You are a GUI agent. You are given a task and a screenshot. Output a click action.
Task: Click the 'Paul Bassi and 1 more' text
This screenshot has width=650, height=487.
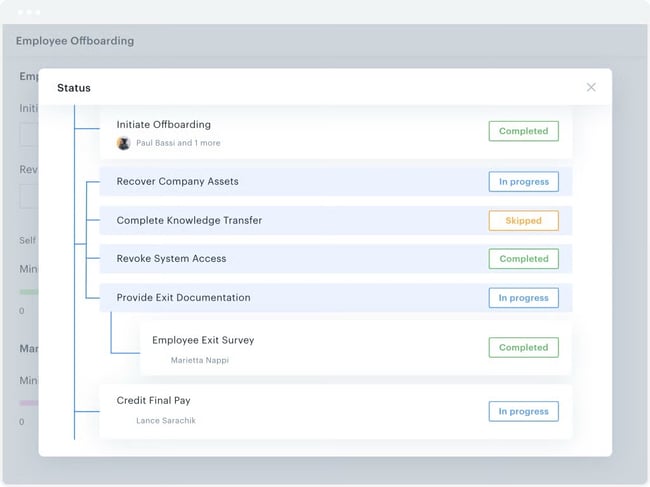[178, 143]
